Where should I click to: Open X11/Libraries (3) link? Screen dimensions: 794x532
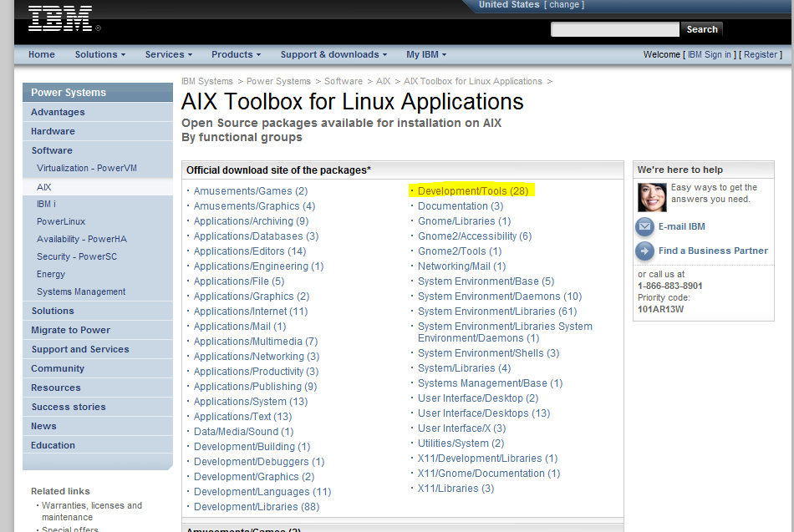coord(456,489)
